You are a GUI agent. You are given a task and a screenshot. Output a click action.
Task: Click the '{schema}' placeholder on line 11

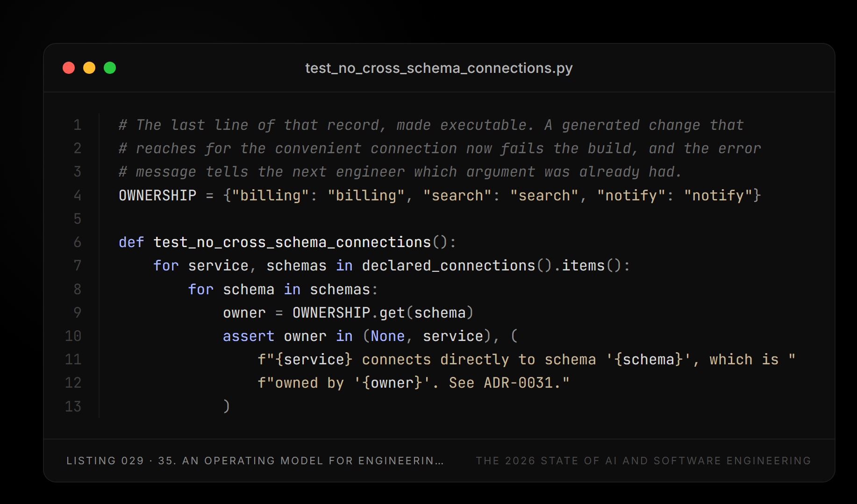[x=649, y=359]
